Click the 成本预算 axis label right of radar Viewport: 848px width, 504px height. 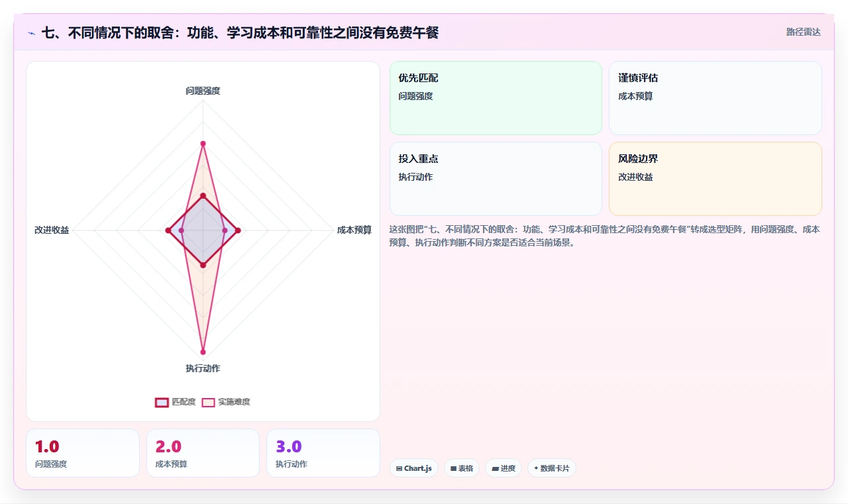click(354, 230)
